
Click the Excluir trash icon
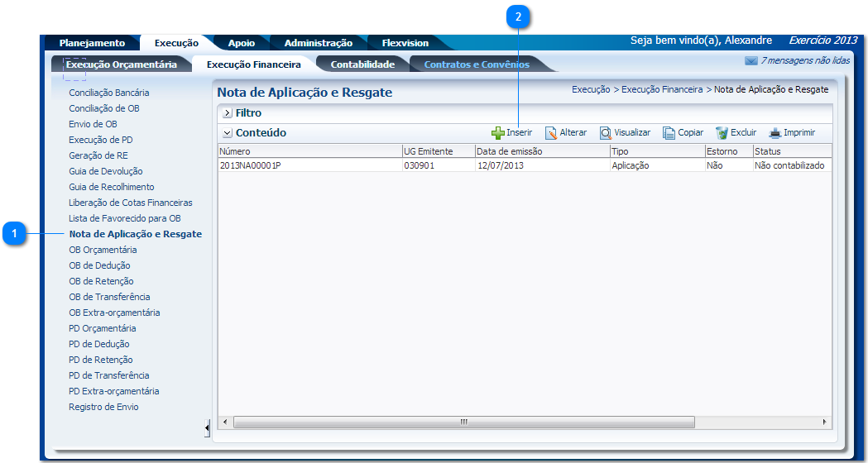click(x=722, y=133)
